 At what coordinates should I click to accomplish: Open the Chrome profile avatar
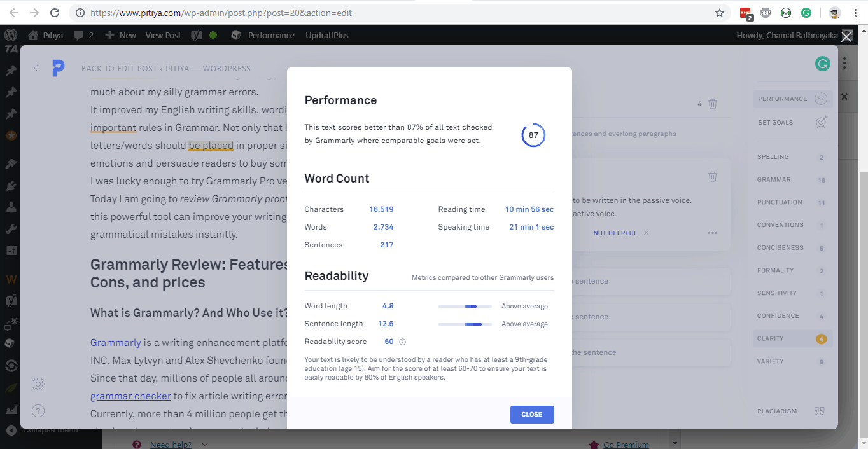point(834,13)
